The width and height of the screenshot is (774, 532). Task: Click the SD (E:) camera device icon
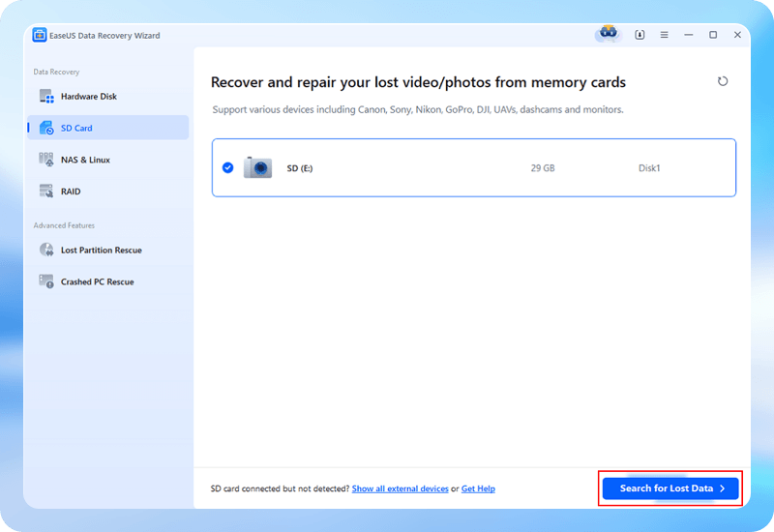coord(257,167)
